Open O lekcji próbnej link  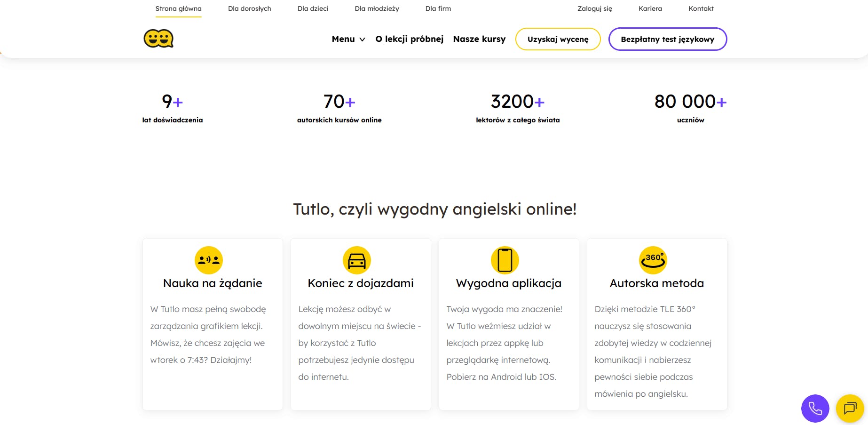coord(409,39)
